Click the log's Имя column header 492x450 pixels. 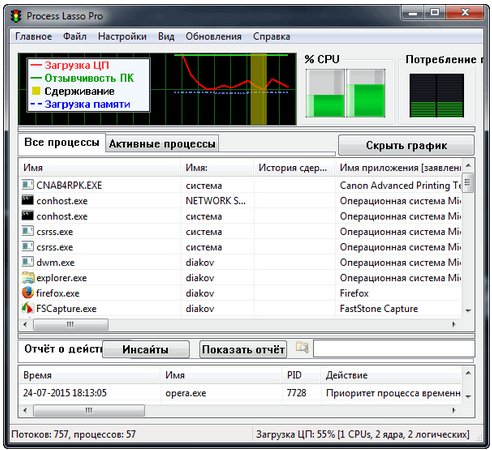point(221,375)
